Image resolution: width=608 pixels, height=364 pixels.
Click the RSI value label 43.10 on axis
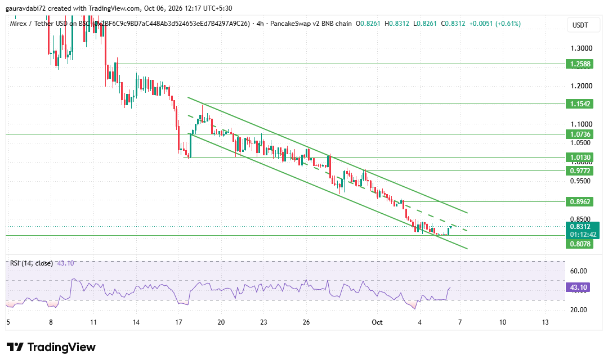[x=578, y=287]
